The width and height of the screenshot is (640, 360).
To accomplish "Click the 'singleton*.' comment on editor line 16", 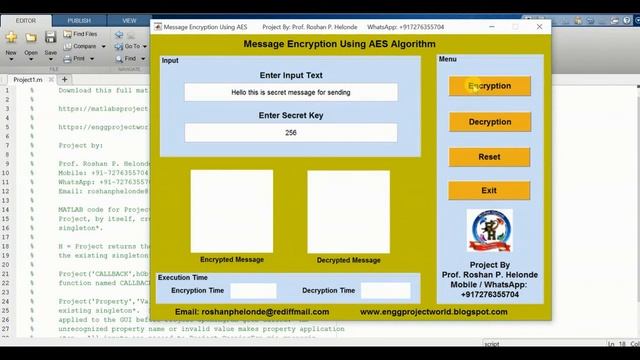I will 81,229.
